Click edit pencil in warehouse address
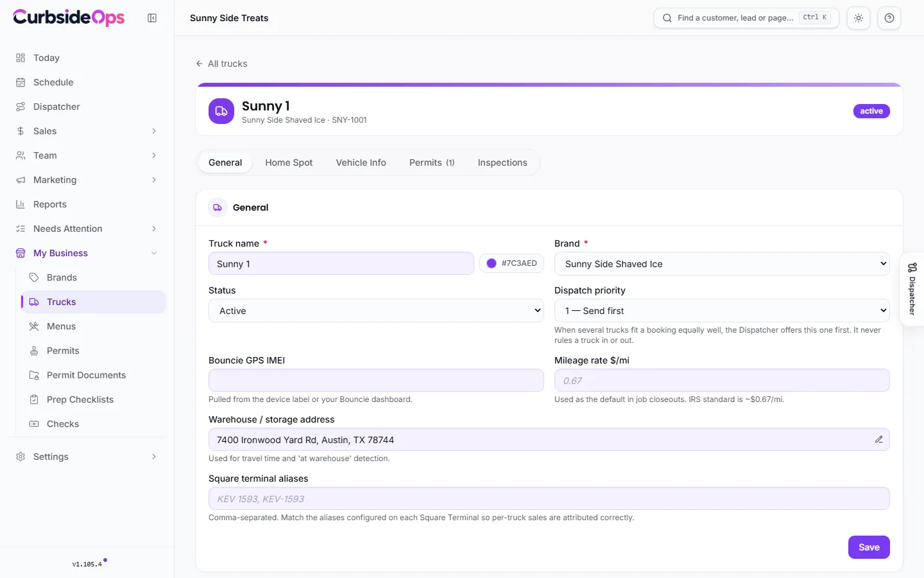 pyautogui.click(x=879, y=439)
